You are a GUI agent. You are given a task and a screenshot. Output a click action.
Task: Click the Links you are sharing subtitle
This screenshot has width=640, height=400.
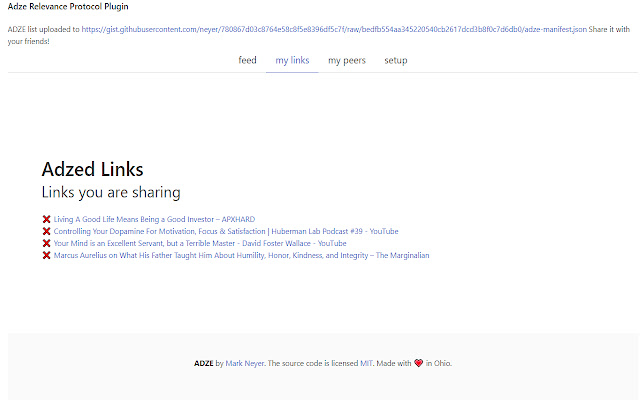click(x=111, y=192)
